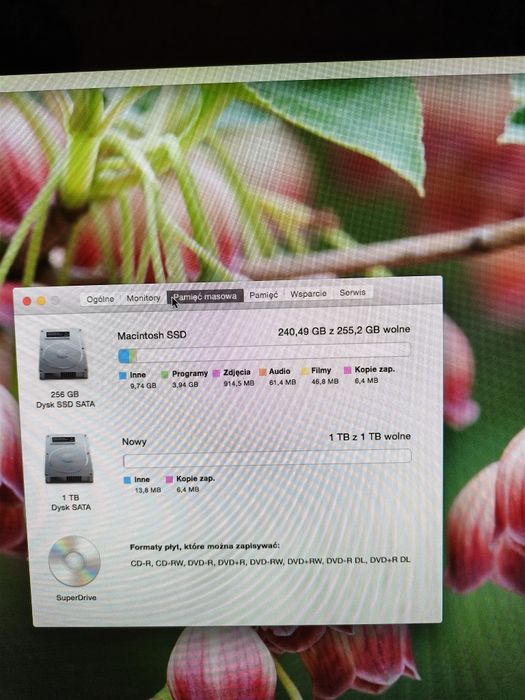Click the 46,8 MB value under Filmy

pyautogui.click(x=325, y=382)
